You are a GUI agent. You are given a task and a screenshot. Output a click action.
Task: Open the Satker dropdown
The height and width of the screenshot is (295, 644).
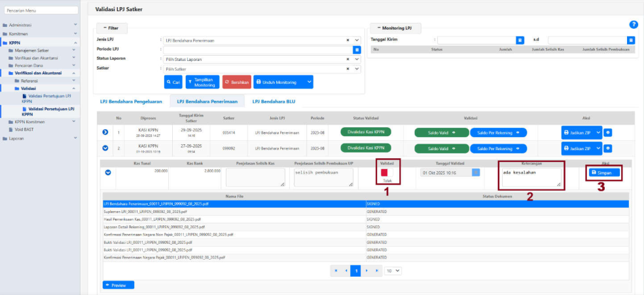point(357,69)
